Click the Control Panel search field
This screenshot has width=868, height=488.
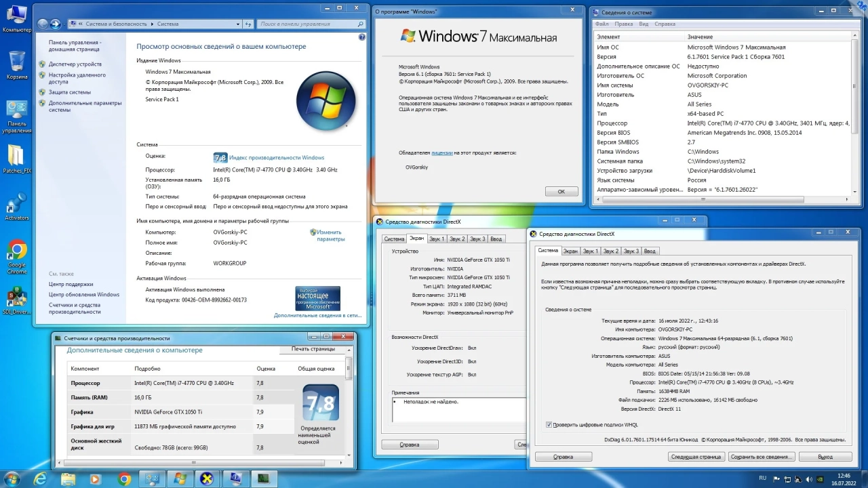[311, 24]
